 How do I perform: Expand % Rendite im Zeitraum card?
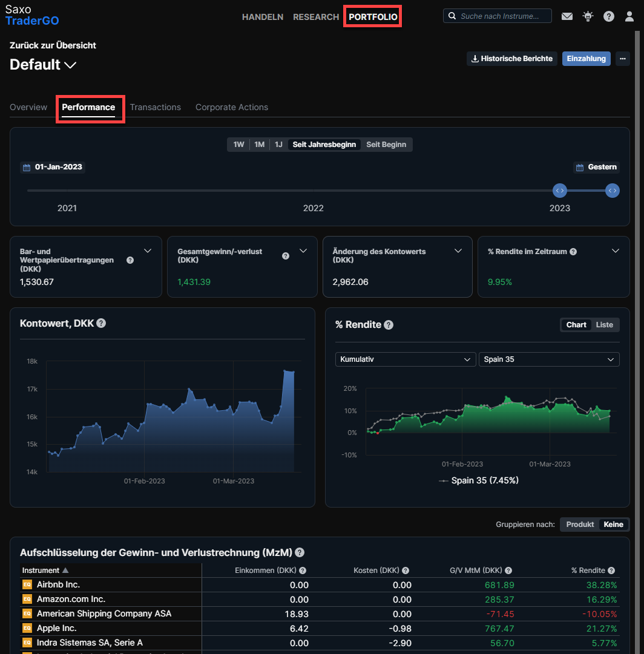pyautogui.click(x=615, y=250)
